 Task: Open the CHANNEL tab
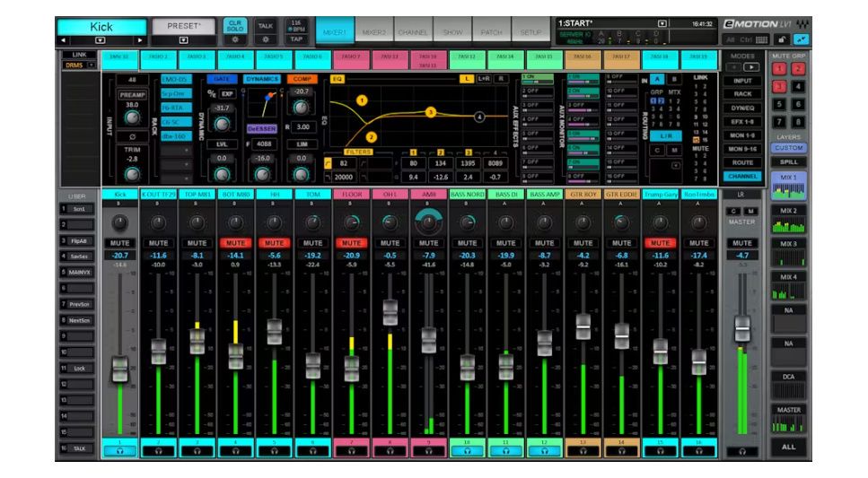(413, 31)
